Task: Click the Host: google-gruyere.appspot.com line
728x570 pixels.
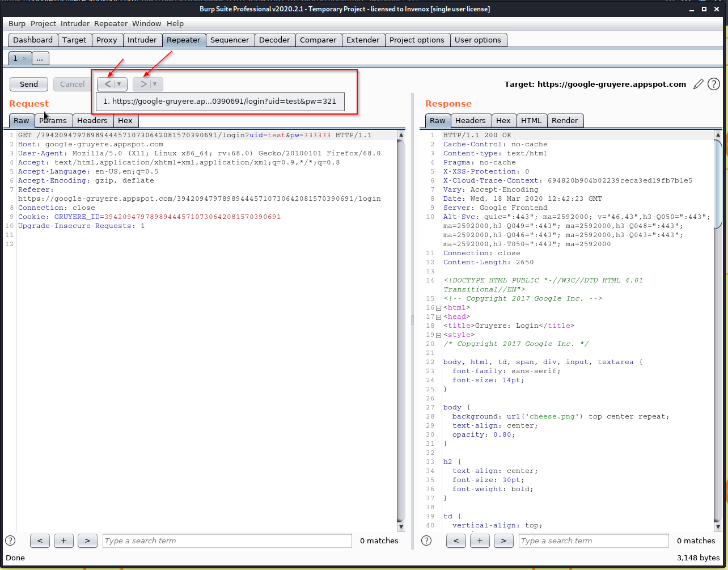Action: pyautogui.click(x=91, y=144)
